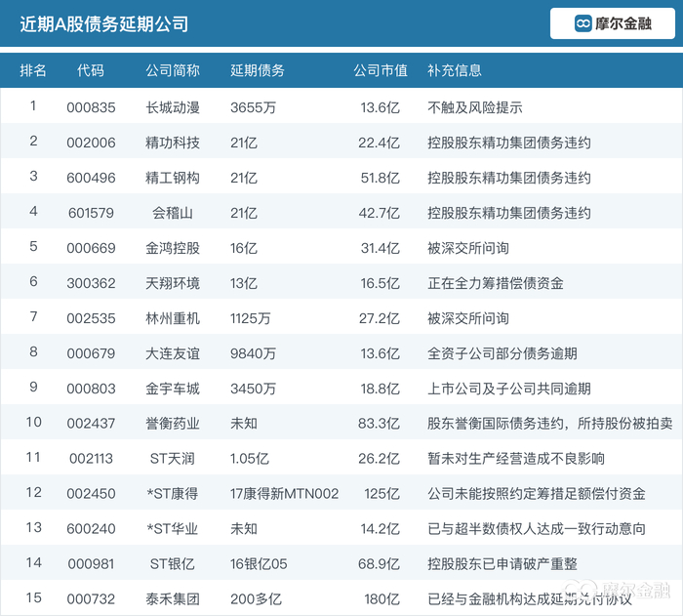Click stock code 002006

pyautogui.click(x=91, y=143)
